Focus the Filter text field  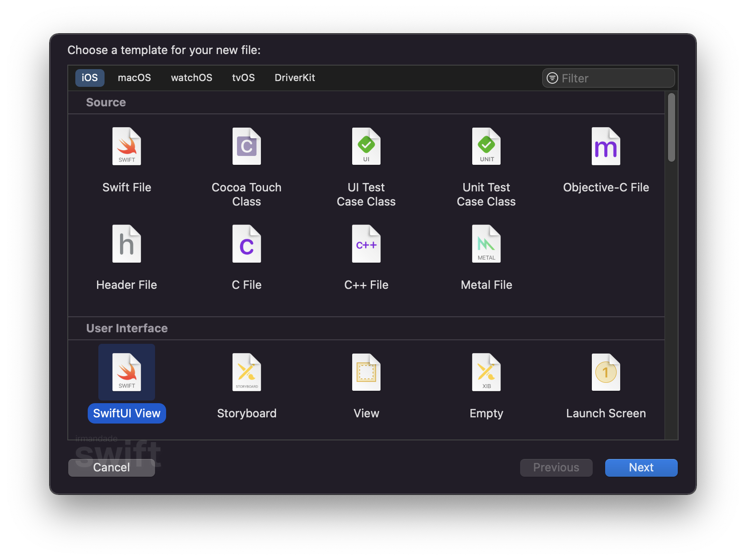(x=608, y=78)
